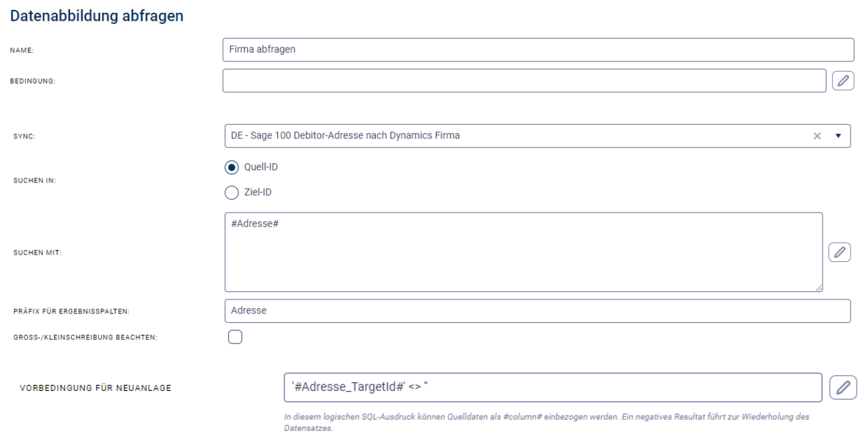Open editor for Vorbedingung für Neuanlage
The image size is (868, 439).
tap(843, 387)
